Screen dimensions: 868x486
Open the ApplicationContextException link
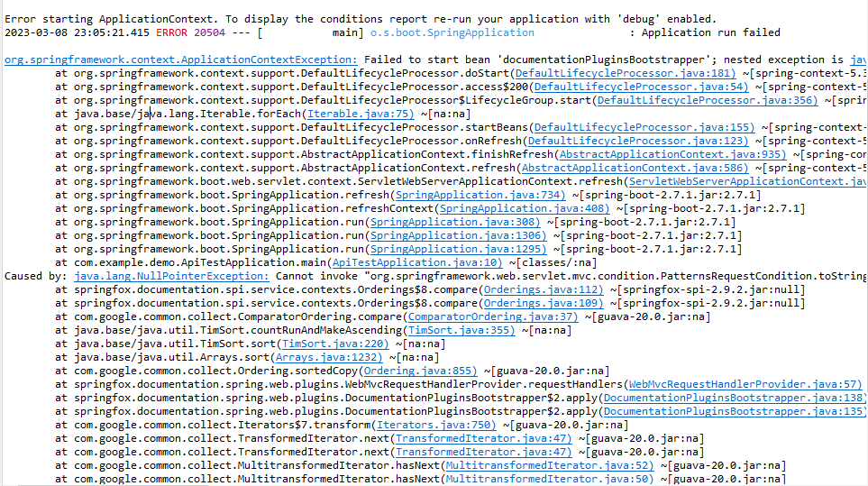181,60
